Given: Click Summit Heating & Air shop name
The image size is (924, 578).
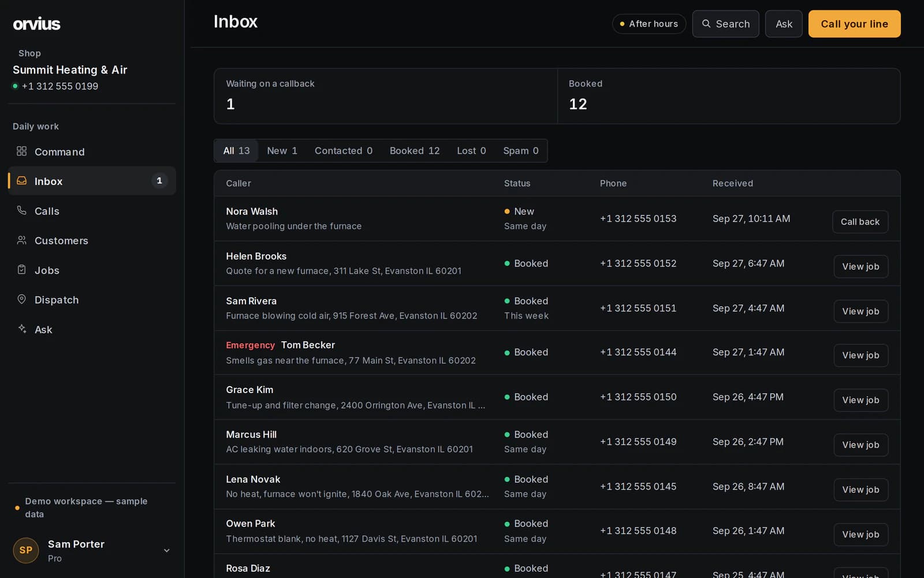Looking at the screenshot, I should click(70, 70).
